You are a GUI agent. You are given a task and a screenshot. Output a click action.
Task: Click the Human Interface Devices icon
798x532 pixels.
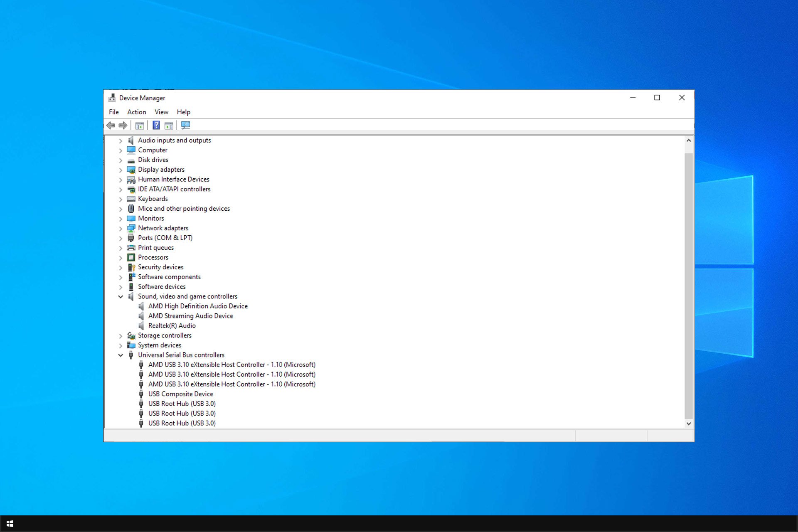point(131,180)
